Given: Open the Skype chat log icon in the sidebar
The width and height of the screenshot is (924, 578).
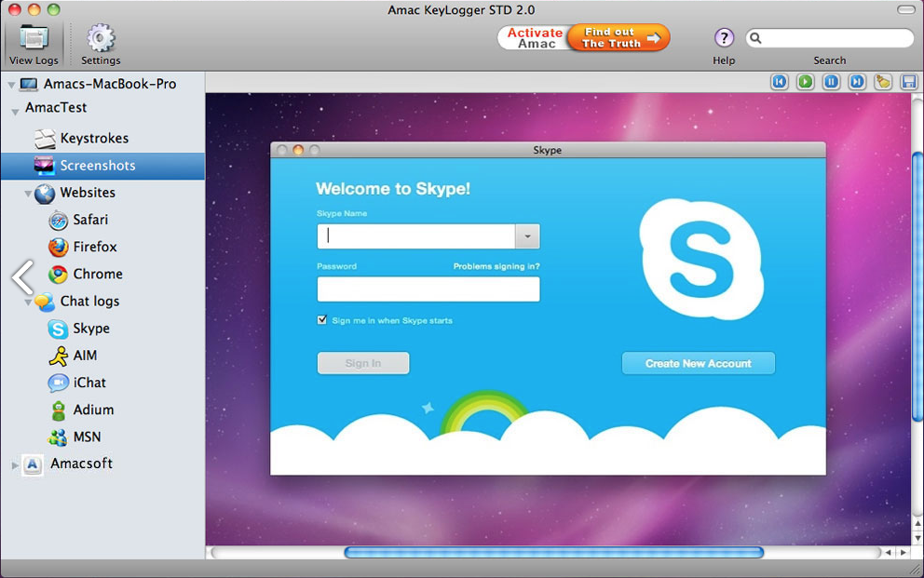Looking at the screenshot, I should tap(59, 329).
